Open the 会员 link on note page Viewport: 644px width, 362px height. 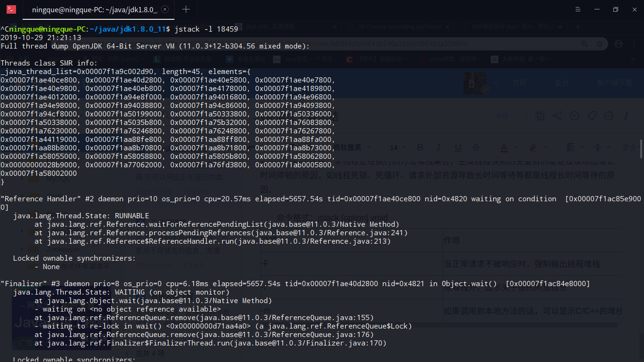click(561, 83)
